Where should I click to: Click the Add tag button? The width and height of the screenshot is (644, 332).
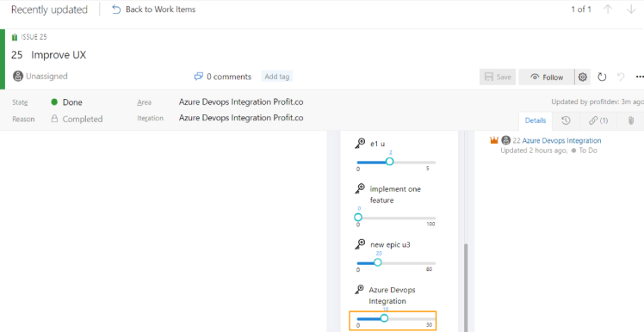277,77
